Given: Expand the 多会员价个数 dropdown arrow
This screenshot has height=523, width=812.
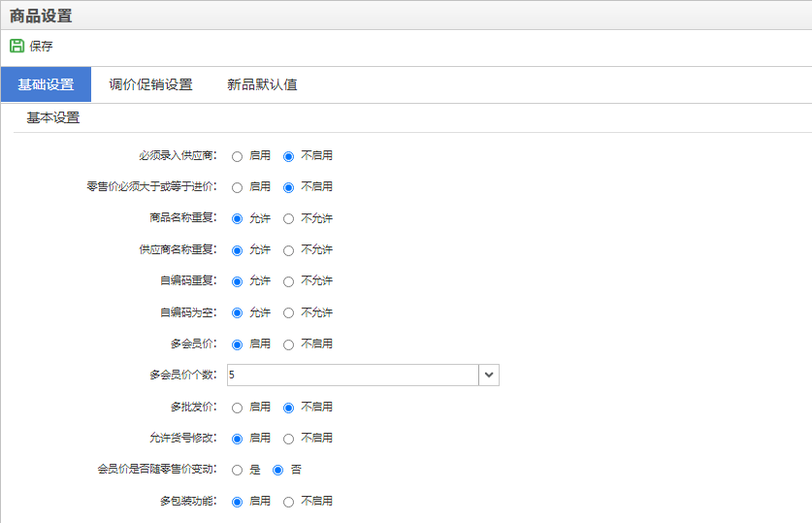Looking at the screenshot, I should (x=489, y=375).
